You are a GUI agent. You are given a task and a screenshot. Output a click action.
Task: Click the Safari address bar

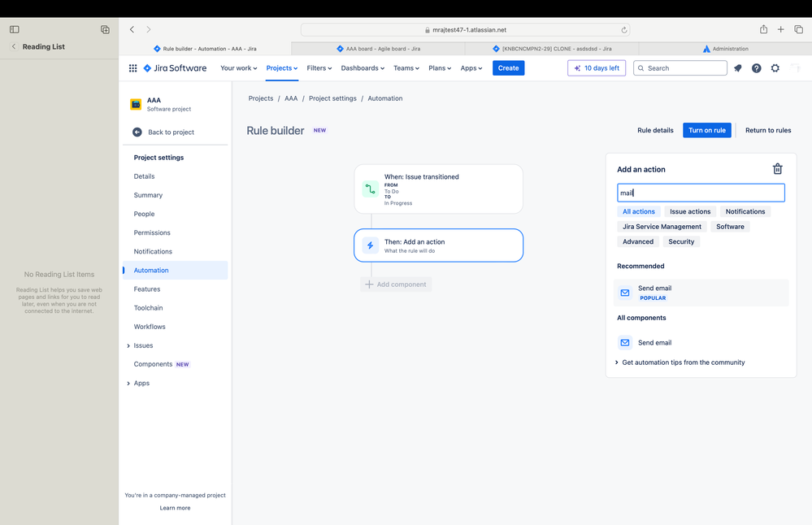tap(465, 30)
